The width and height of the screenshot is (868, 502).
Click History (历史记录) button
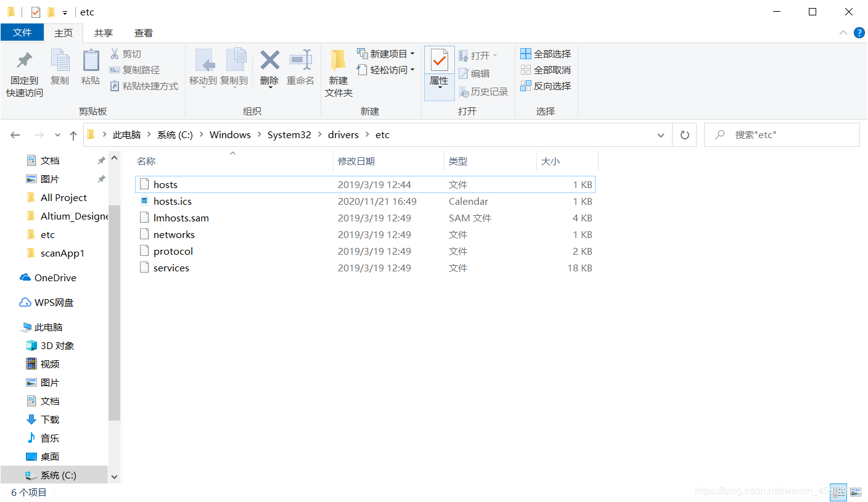(483, 91)
